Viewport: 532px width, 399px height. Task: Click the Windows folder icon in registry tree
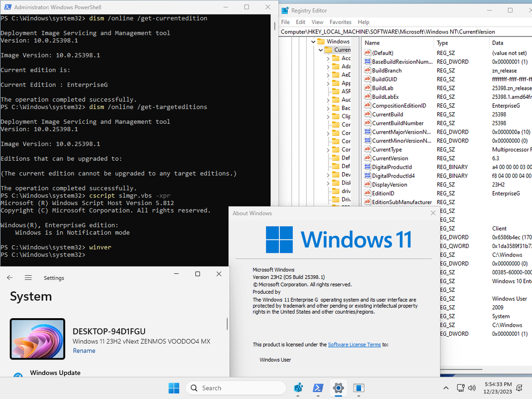(x=321, y=41)
